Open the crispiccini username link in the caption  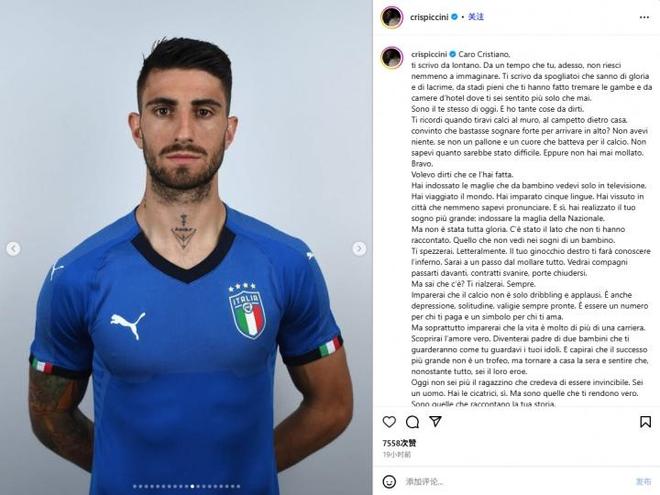coord(429,54)
